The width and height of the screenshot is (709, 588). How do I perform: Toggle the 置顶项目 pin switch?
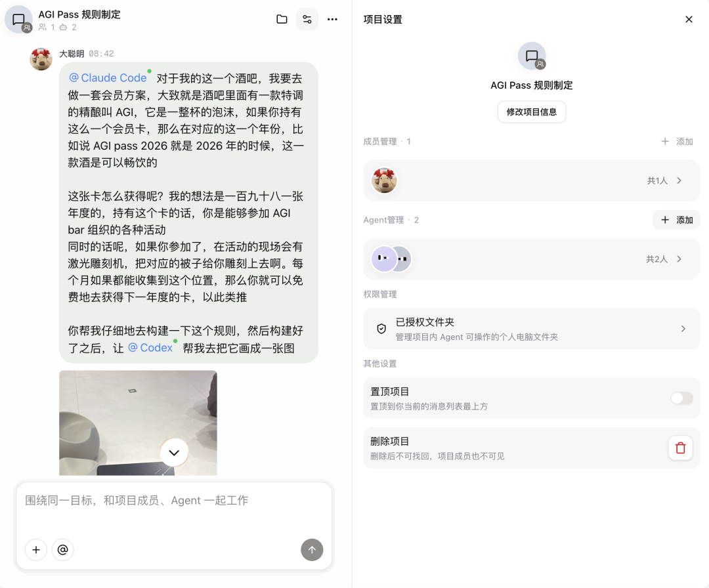click(x=681, y=398)
